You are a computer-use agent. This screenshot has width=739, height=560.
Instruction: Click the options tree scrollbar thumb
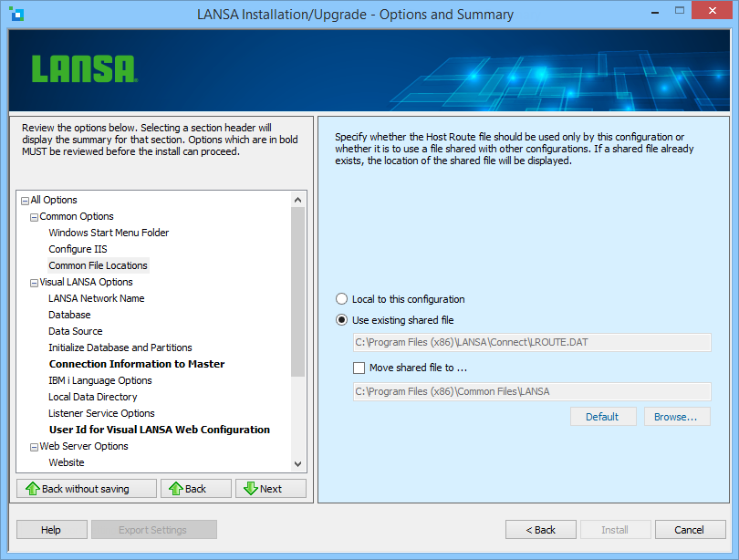click(297, 292)
